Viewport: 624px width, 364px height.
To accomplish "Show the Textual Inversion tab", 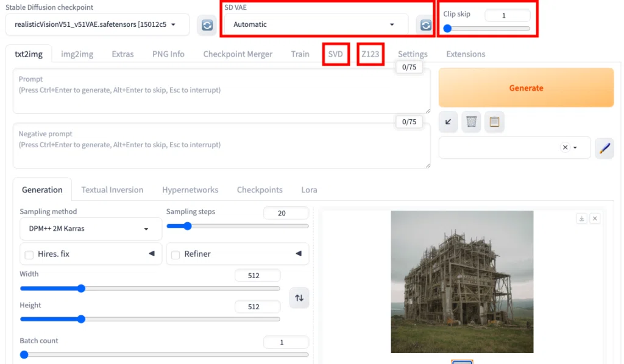I will (x=112, y=190).
